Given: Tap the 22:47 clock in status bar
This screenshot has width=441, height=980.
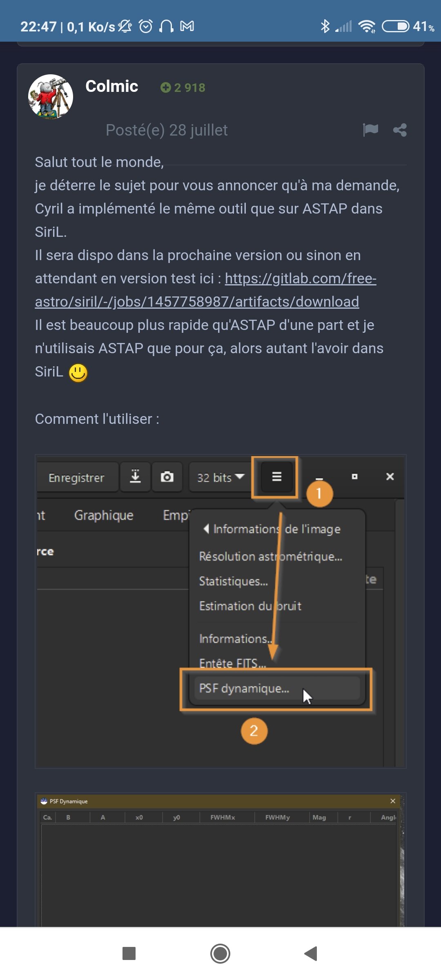Looking at the screenshot, I should coord(38,27).
